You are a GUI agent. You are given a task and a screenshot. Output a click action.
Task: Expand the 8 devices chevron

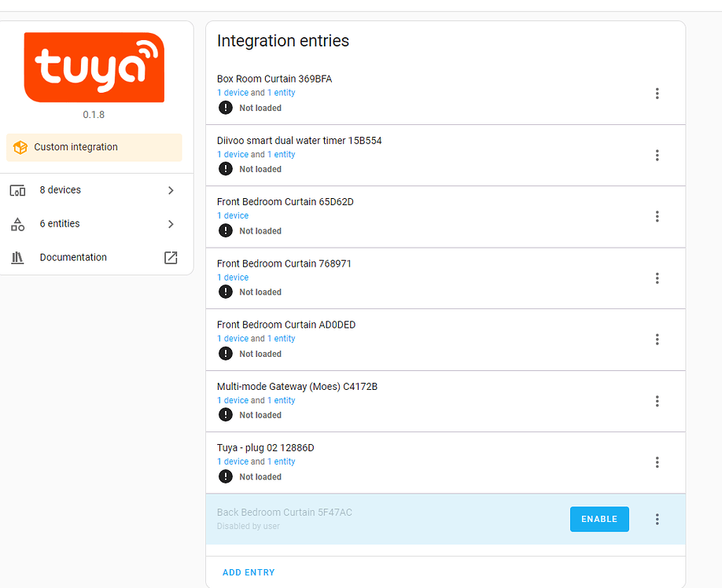tap(171, 190)
